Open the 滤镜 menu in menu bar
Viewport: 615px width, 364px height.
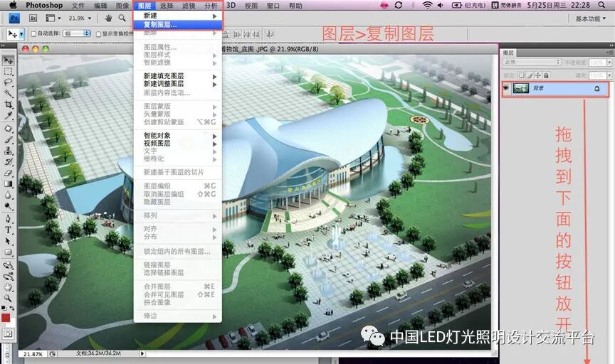click(x=189, y=6)
